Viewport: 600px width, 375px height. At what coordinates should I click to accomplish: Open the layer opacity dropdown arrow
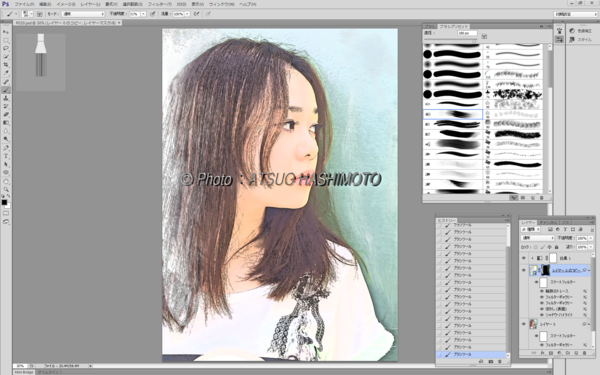pos(590,238)
